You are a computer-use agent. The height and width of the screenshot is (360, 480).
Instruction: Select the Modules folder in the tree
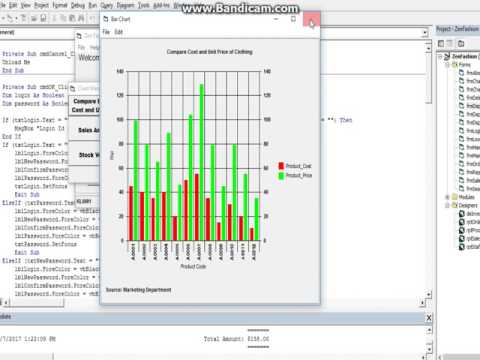(x=466, y=197)
